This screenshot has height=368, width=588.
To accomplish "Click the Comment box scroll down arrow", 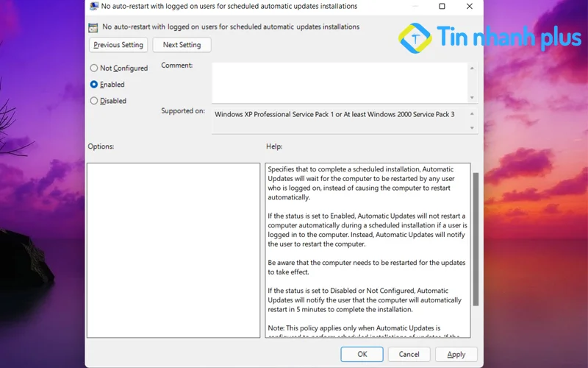I will tap(472, 98).
